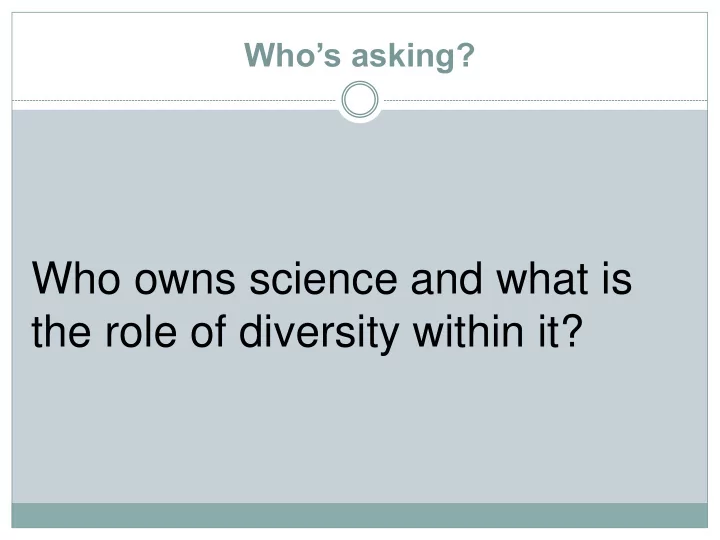Click the dotted divider line right of circle

(546, 100)
